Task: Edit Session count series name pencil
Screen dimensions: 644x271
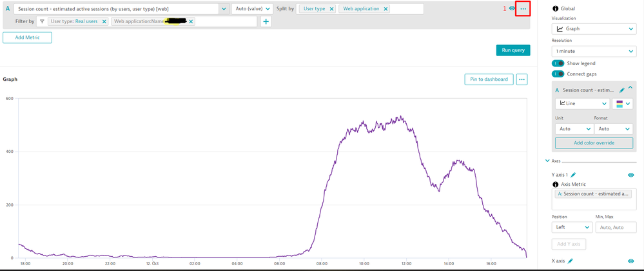Action: tap(621, 90)
